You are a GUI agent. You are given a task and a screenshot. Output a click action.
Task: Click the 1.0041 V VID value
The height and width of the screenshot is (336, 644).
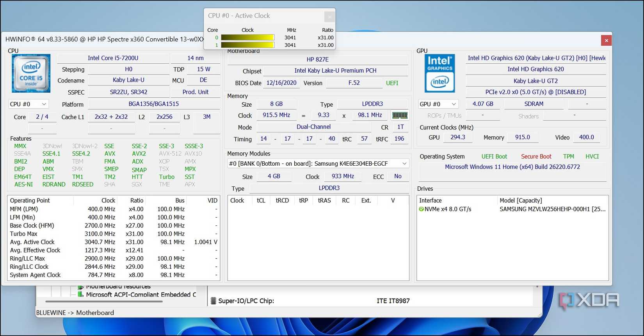(x=206, y=242)
